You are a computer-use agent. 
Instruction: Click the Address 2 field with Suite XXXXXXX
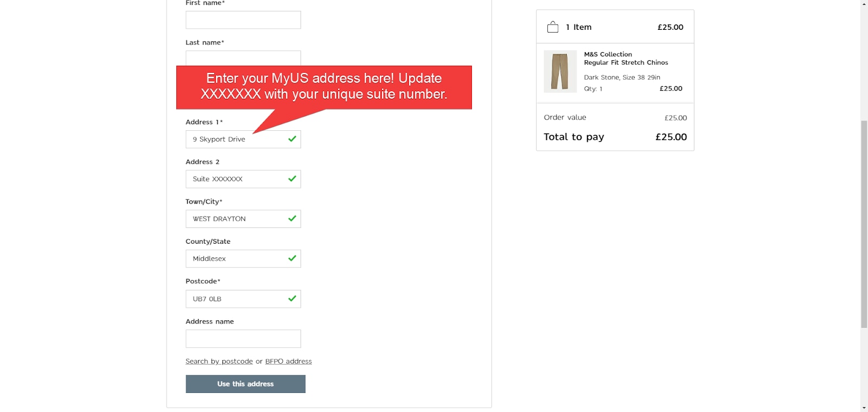tap(243, 179)
